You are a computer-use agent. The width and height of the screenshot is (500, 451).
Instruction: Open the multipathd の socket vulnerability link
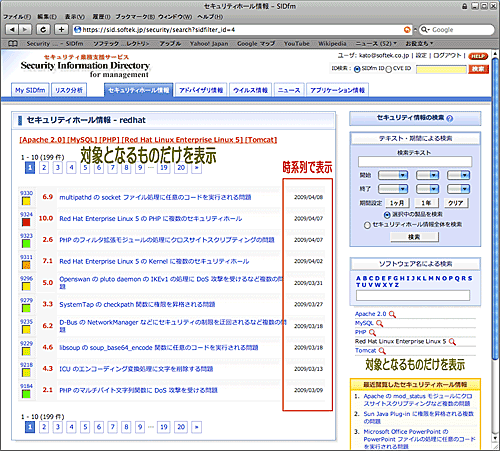tap(155, 198)
